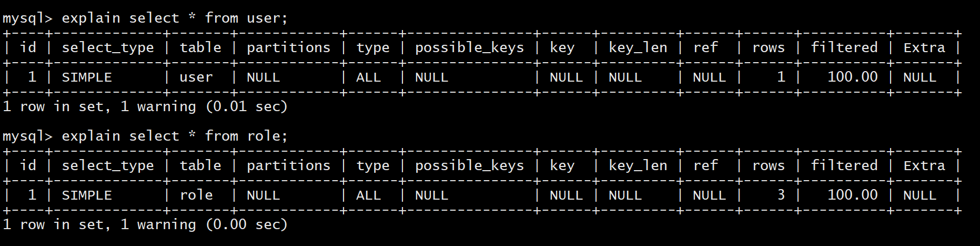This screenshot has height=246, width=980.
Task: Click the "(0.00 sec)" timing text
Action: (247, 225)
